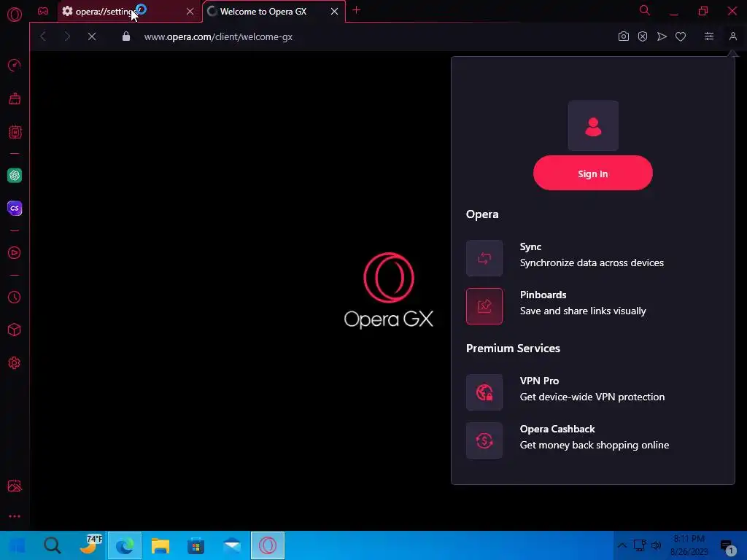Select Opera GX taskbar button
This screenshot has height=560, width=747.
pos(268,545)
